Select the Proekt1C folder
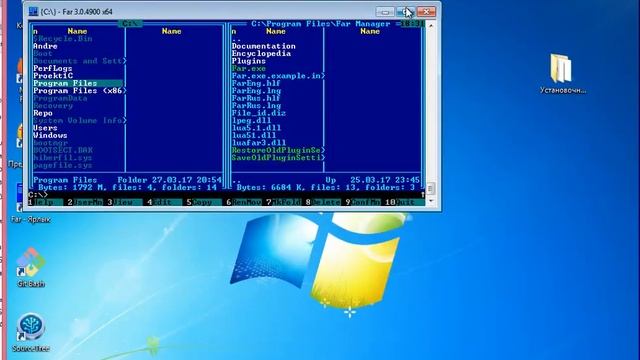640x360 pixels. click(53, 76)
